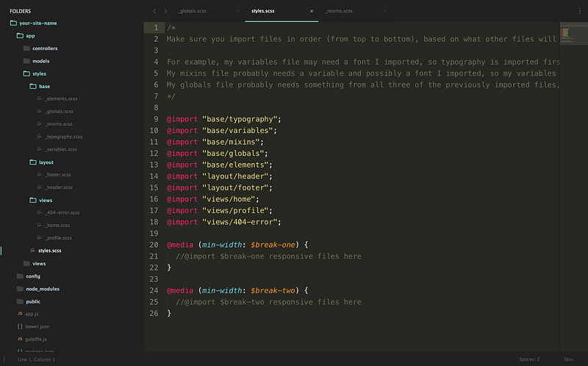Image resolution: width=588 pixels, height=366 pixels.
Task: Open gulpfile.js file
Action: (x=36, y=339)
